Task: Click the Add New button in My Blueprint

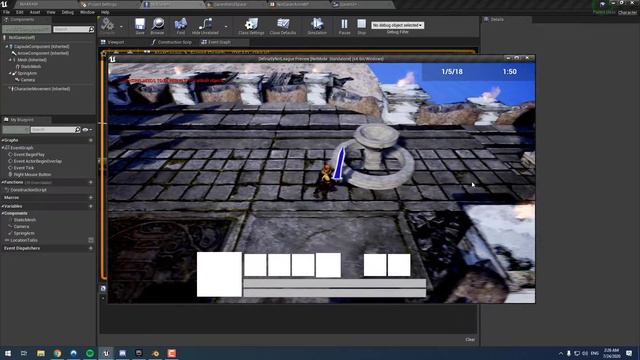Action: [16, 129]
